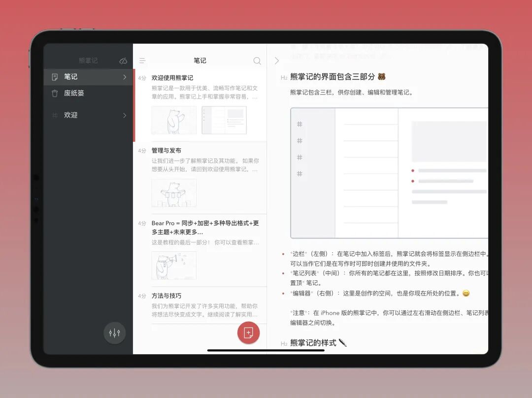Open note 管理与发布
The height and width of the screenshot is (398, 532).
pos(200,178)
